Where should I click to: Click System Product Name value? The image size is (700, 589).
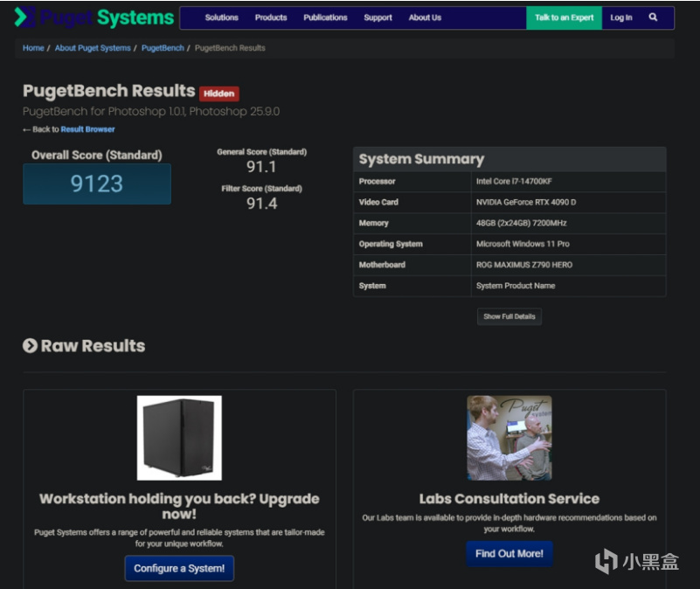point(516,286)
